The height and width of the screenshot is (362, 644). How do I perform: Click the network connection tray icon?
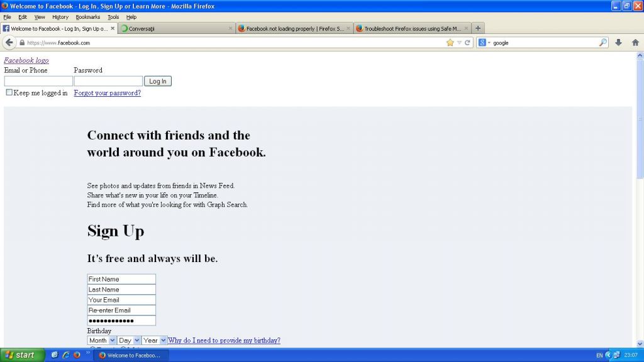click(616, 355)
